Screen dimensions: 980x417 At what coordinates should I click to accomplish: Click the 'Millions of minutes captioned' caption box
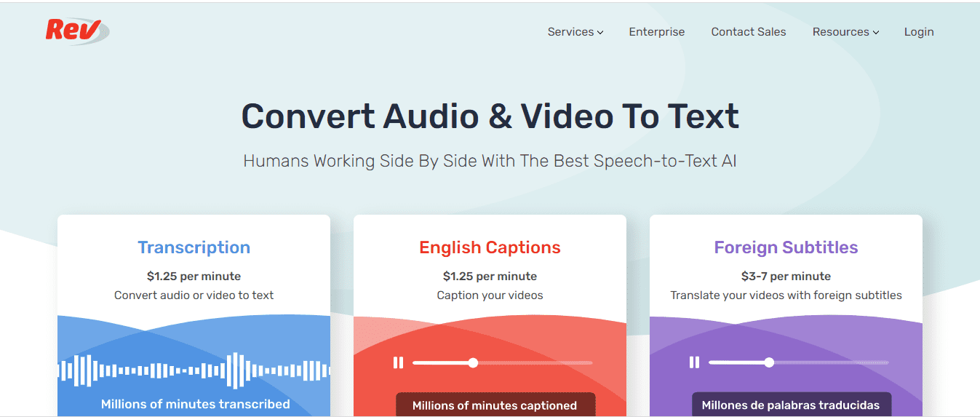click(x=495, y=405)
